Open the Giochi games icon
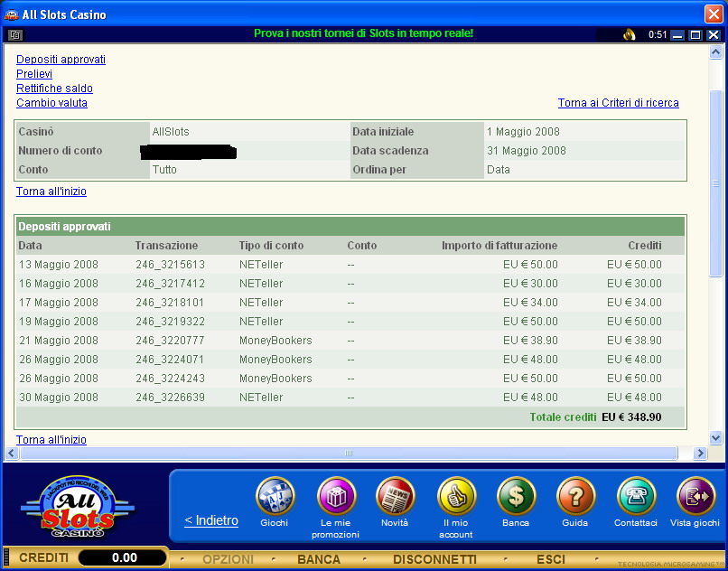The height and width of the screenshot is (571, 728). click(275, 496)
